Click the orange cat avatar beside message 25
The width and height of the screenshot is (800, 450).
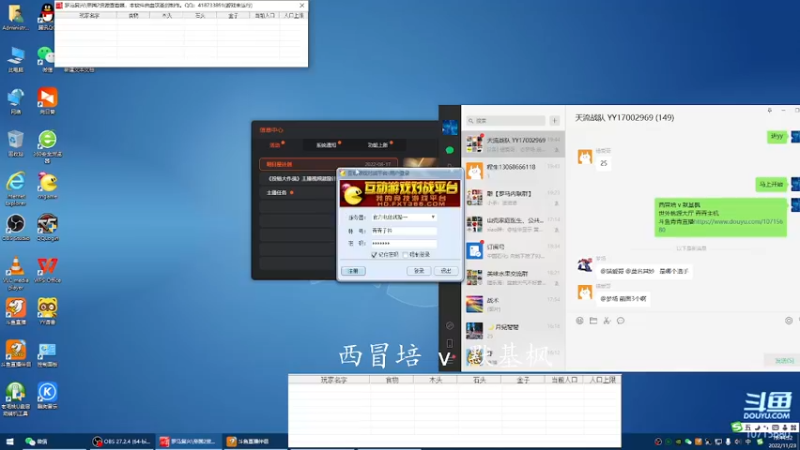coord(585,157)
